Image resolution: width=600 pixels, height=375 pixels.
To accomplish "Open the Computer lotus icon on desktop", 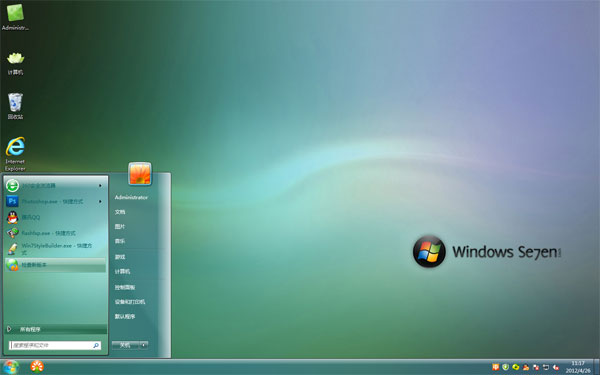I will (x=15, y=62).
